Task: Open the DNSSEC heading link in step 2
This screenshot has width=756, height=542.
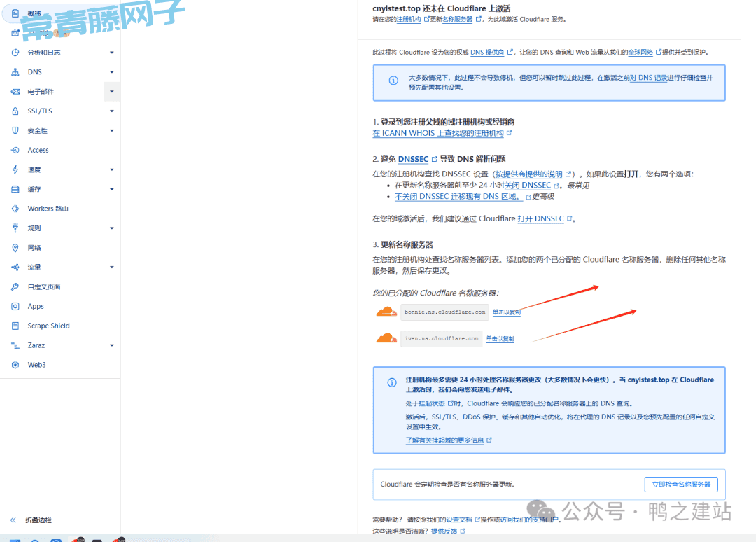Action: click(x=413, y=159)
